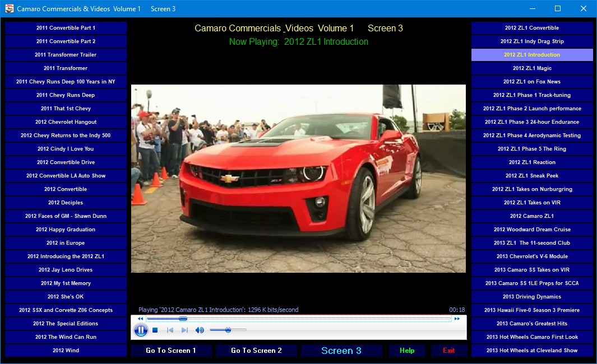Open 2012 in Europe video
Image resolution: width=597 pixels, height=364 pixels.
click(66, 242)
